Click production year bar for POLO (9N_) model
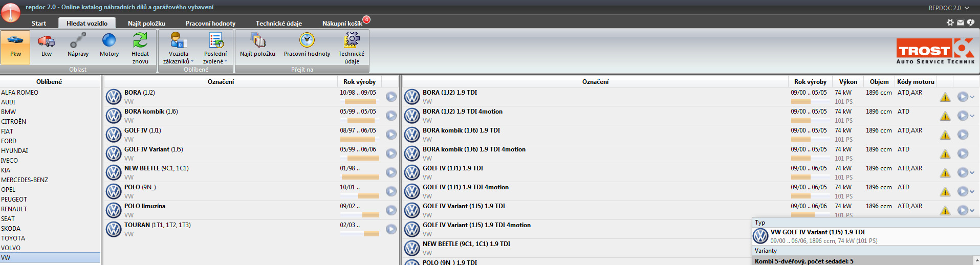 (360, 196)
